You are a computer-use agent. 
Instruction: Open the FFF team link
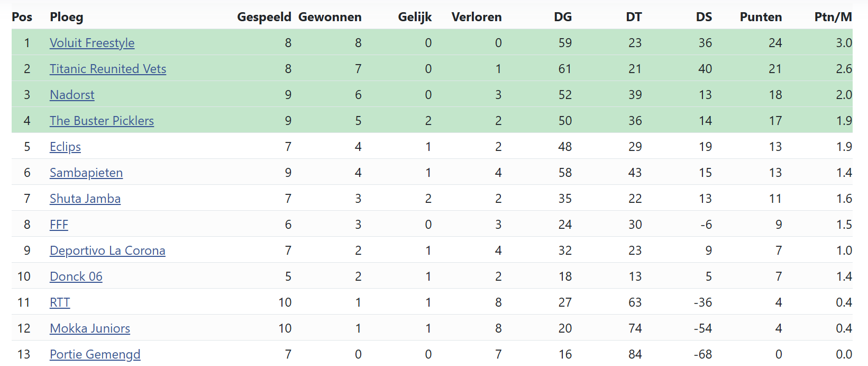click(x=59, y=225)
